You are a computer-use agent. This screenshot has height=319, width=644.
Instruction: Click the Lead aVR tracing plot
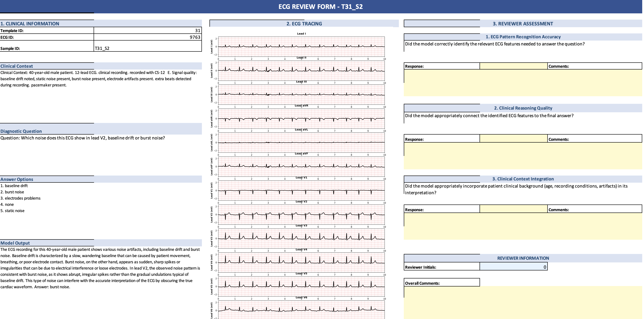click(x=301, y=119)
